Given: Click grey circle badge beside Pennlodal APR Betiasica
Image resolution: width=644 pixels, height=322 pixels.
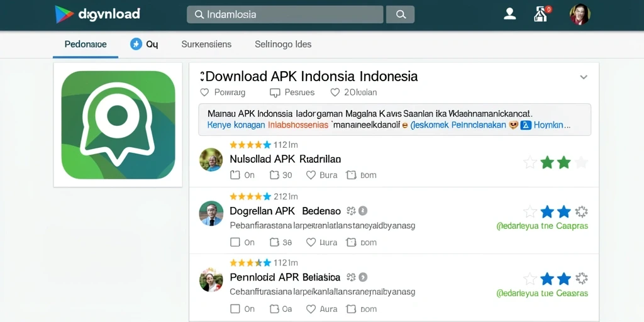Looking at the screenshot, I should 363,277.
